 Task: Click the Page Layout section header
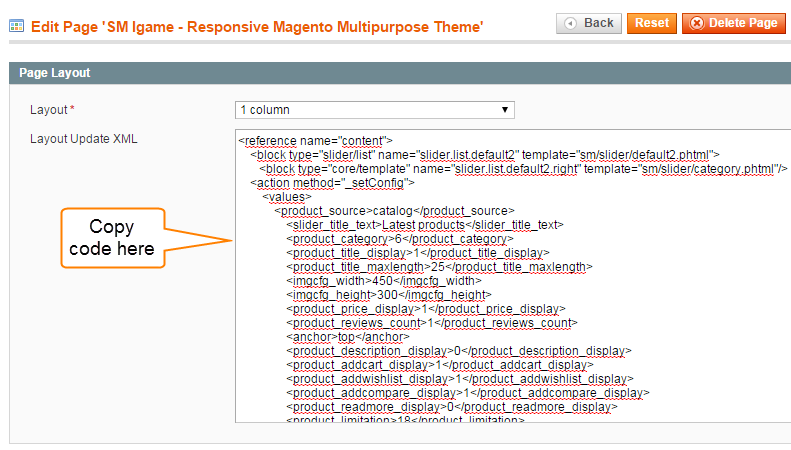400,73
